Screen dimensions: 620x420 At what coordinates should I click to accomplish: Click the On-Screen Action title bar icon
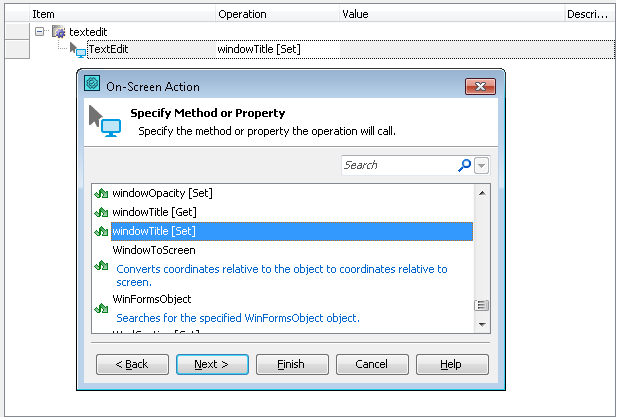[93, 86]
